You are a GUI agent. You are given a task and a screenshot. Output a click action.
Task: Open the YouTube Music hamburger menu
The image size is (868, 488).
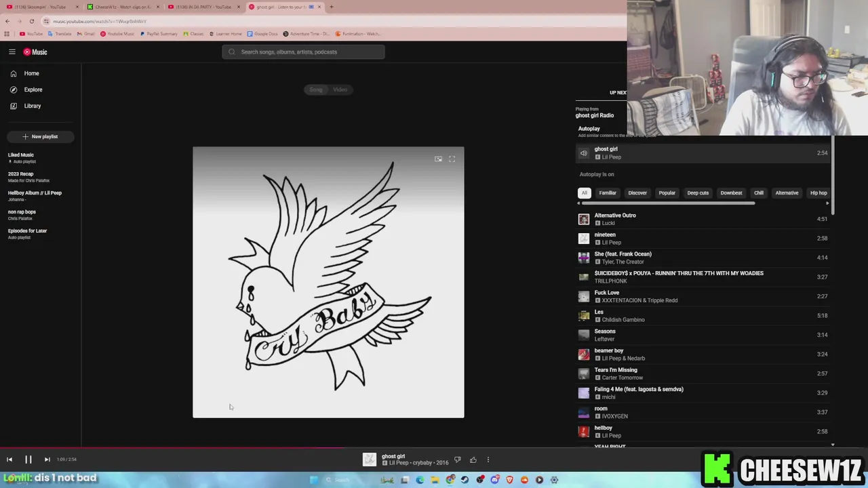tap(12, 52)
